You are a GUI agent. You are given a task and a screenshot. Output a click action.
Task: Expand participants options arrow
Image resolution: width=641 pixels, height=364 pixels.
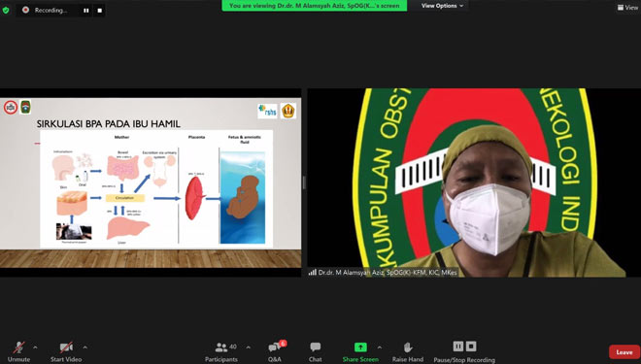(x=248, y=347)
